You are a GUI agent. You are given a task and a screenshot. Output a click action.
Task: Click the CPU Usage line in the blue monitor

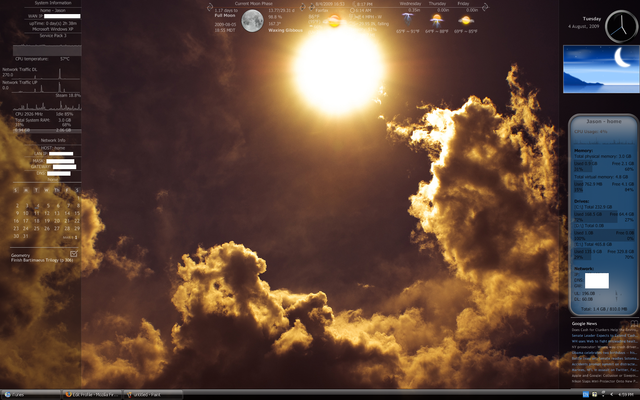pyautogui.click(x=591, y=132)
